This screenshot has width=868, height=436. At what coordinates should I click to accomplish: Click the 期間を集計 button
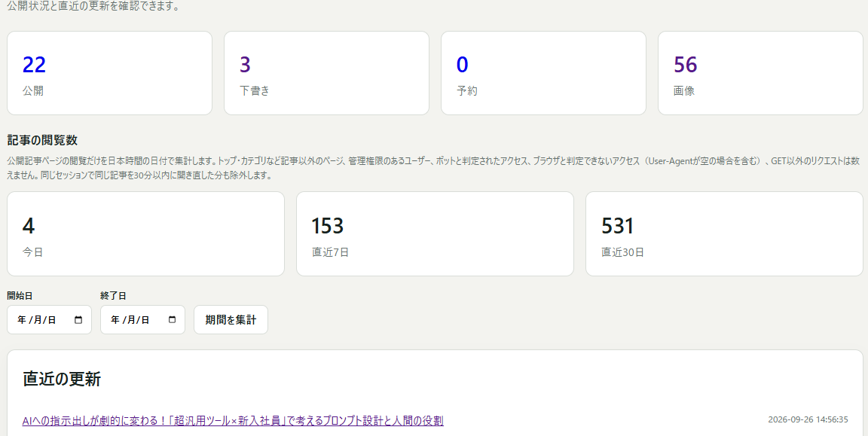click(231, 320)
